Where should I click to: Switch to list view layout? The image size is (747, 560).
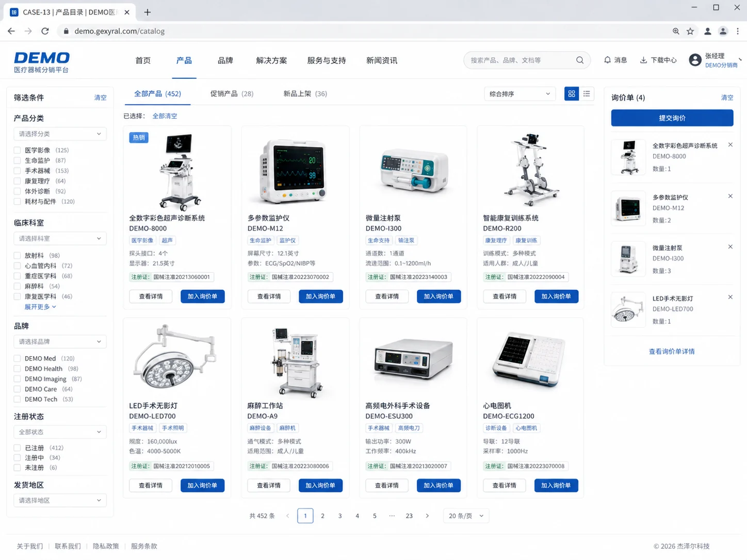[x=587, y=94]
